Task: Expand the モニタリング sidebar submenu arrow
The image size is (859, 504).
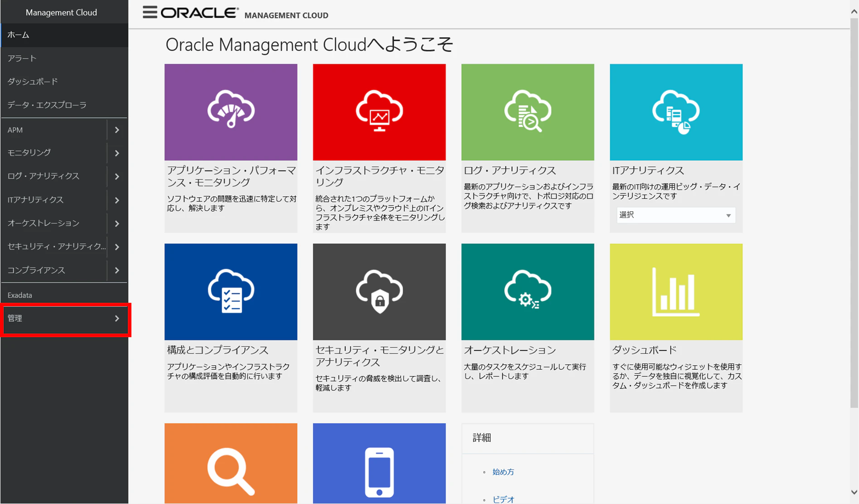Action: coord(117,153)
